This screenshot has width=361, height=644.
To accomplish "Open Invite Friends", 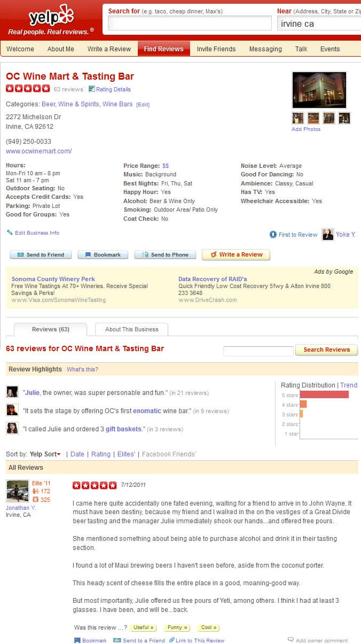I will (x=216, y=49).
